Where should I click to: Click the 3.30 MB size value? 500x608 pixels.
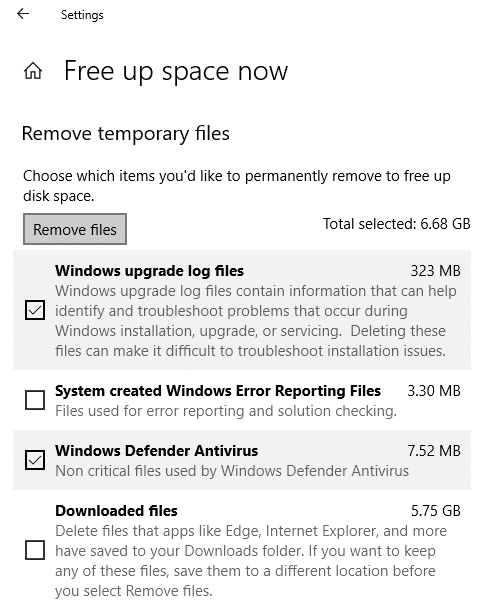(434, 390)
